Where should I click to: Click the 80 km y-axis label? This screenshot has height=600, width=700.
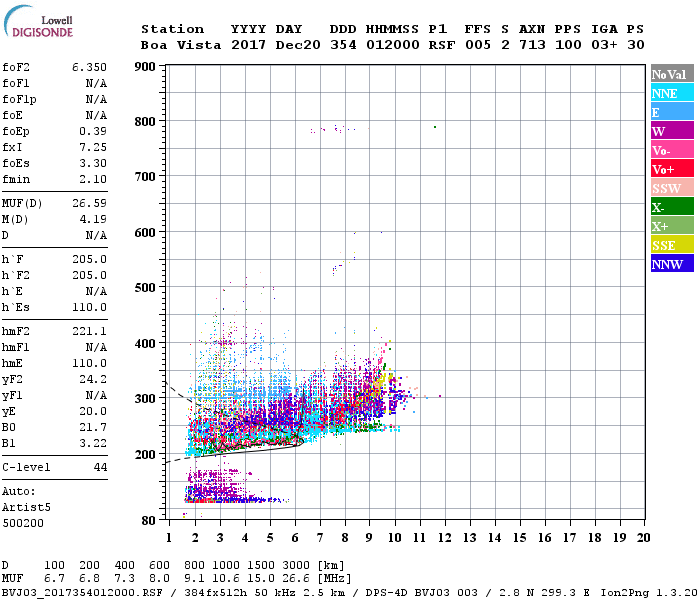tap(148, 520)
